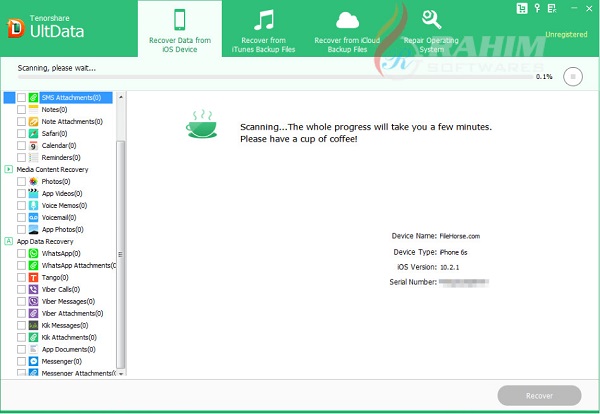Switch to Recover Data from iOS Device tab

pos(180,30)
